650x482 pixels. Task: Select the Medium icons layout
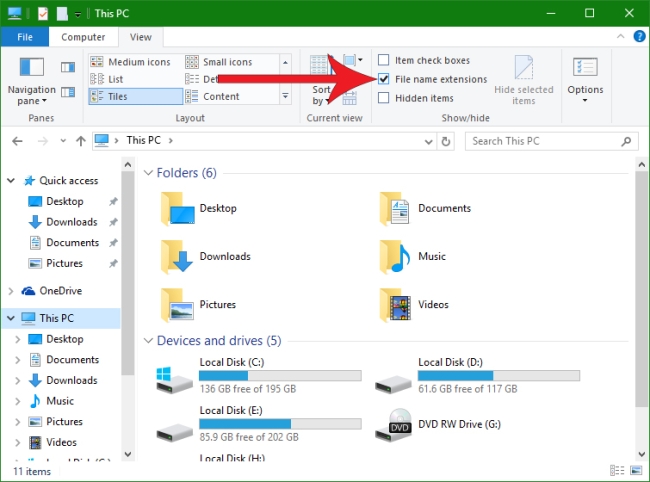[x=130, y=62]
